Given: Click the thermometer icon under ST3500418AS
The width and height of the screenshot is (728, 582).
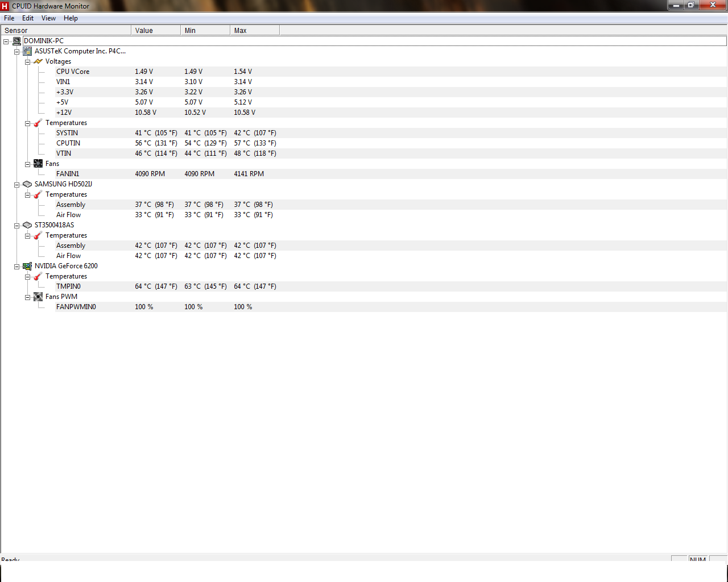Looking at the screenshot, I should 38,235.
